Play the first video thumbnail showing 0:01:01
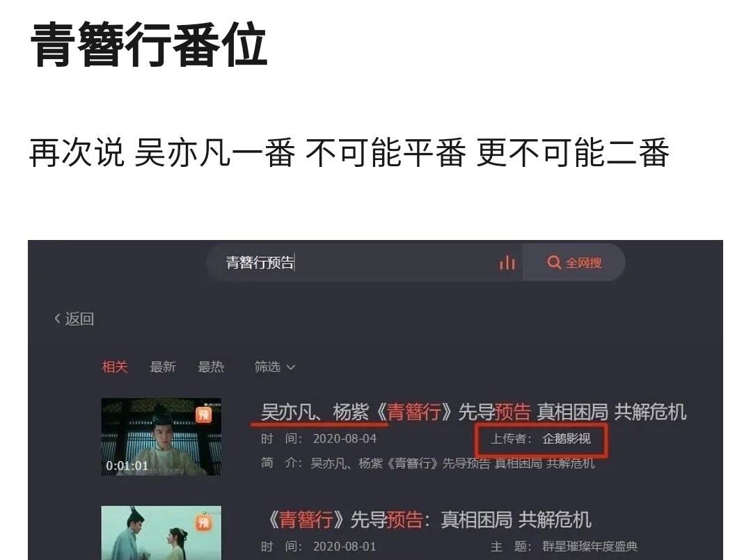The image size is (751, 560). [161, 436]
